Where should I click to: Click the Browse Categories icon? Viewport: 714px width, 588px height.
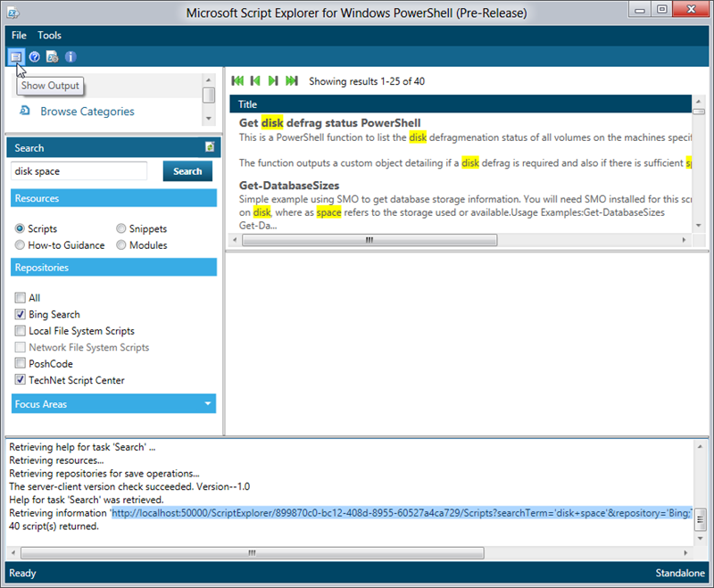click(x=25, y=111)
